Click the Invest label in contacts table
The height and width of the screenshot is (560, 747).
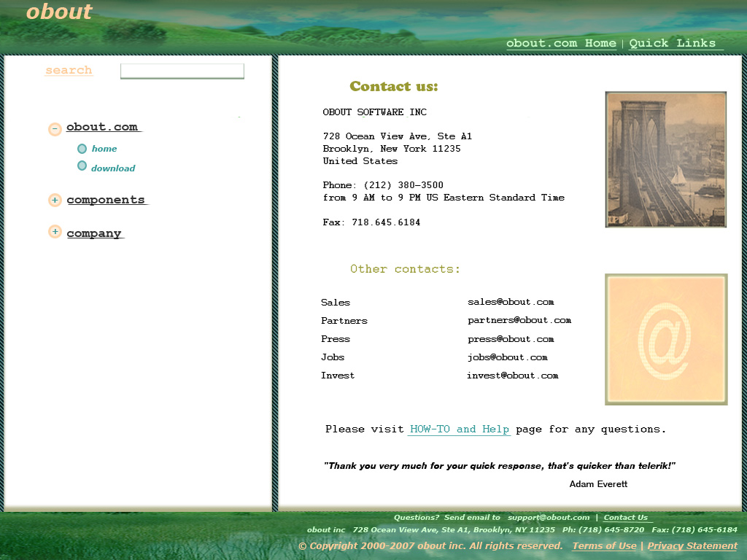coord(338,376)
